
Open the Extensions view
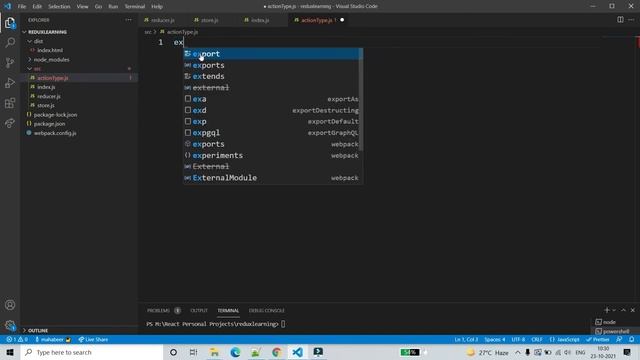tap(10, 103)
